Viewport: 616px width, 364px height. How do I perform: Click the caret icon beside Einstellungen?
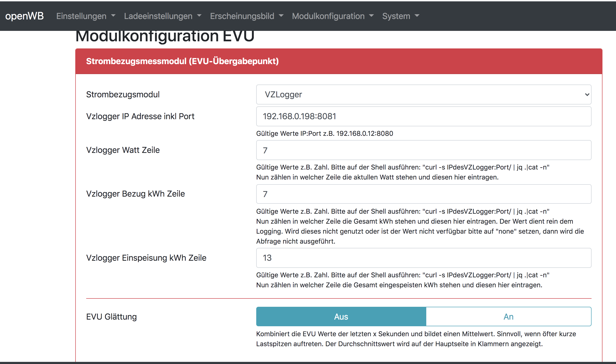coord(113,16)
